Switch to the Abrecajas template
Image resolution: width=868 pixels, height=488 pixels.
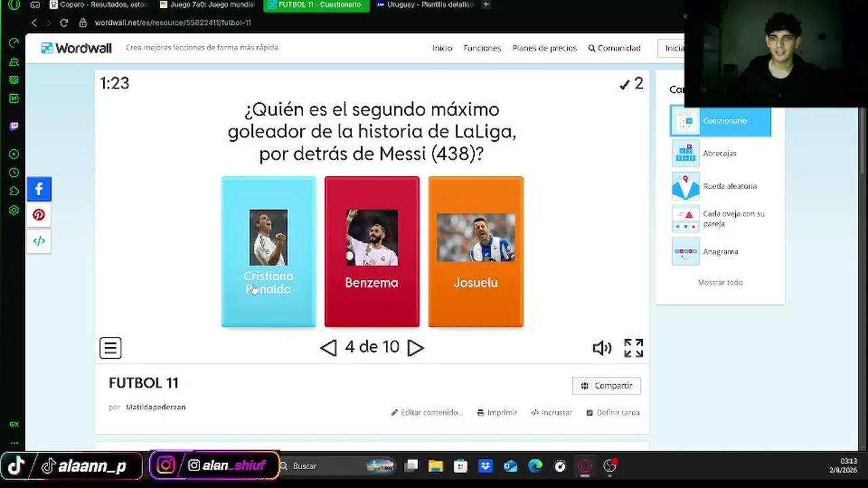720,153
